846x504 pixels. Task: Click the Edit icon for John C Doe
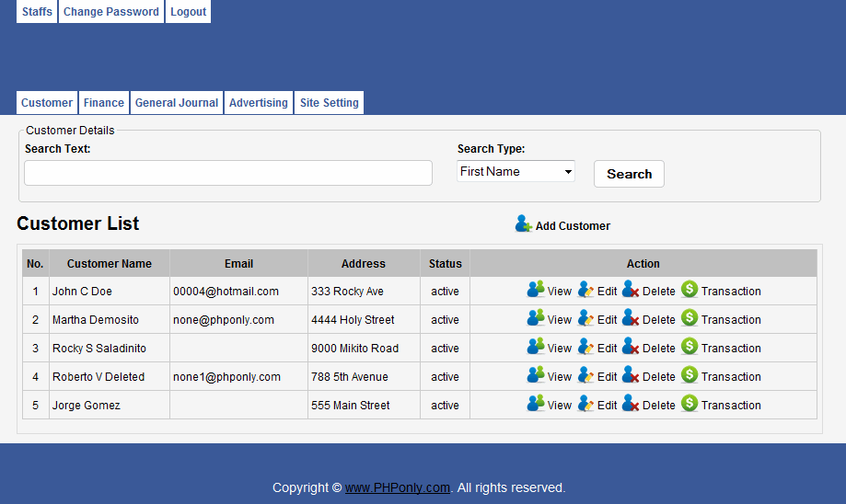[x=585, y=290]
